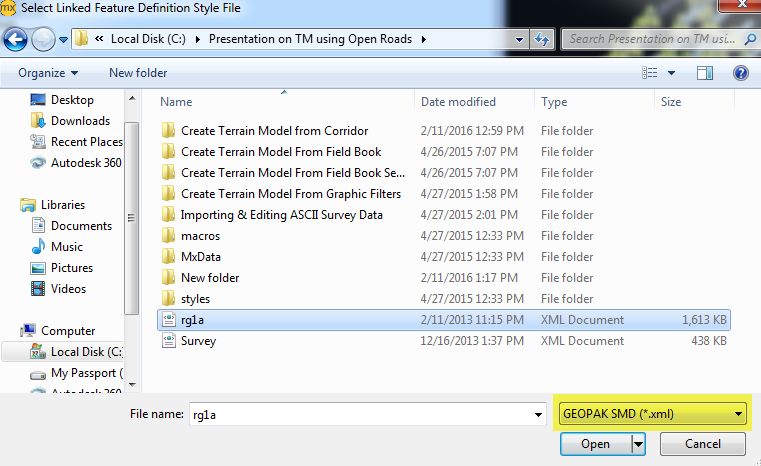Screen dimensions: 761x466
Task: Select the rg1a XML file
Action: tap(444, 320)
